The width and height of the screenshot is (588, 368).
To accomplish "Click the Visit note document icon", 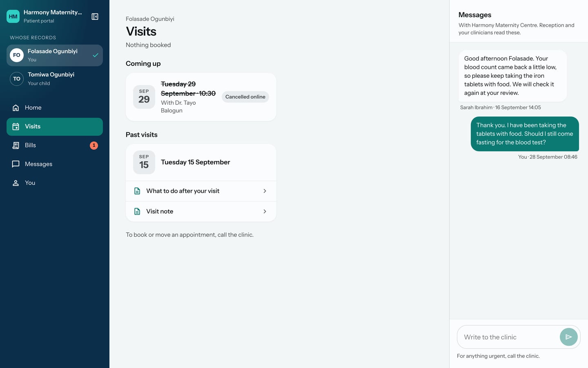I will (x=137, y=211).
